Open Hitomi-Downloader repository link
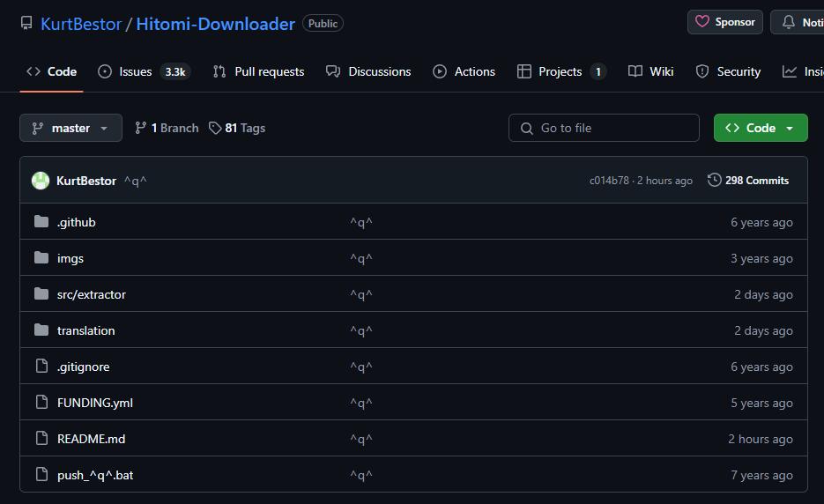The height and width of the screenshot is (504, 824). [215, 24]
